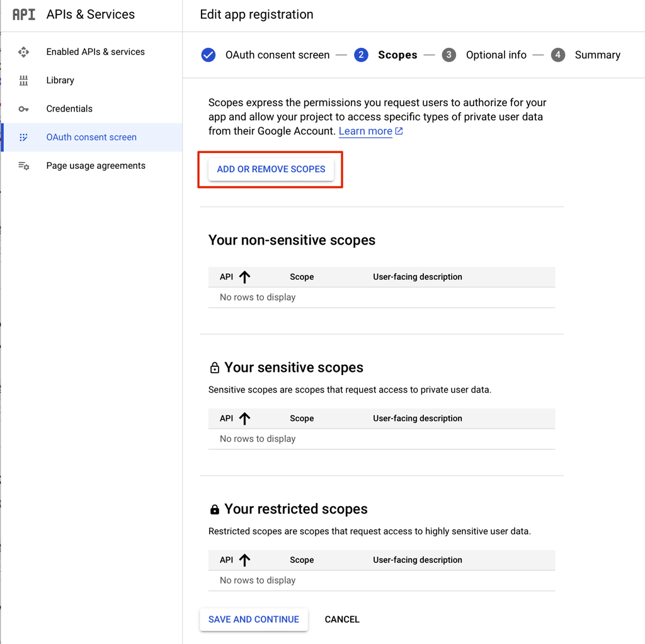Click Your non-sensitive scopes heading
Screen dimensions: 645x644
click(x=292, y=240)
